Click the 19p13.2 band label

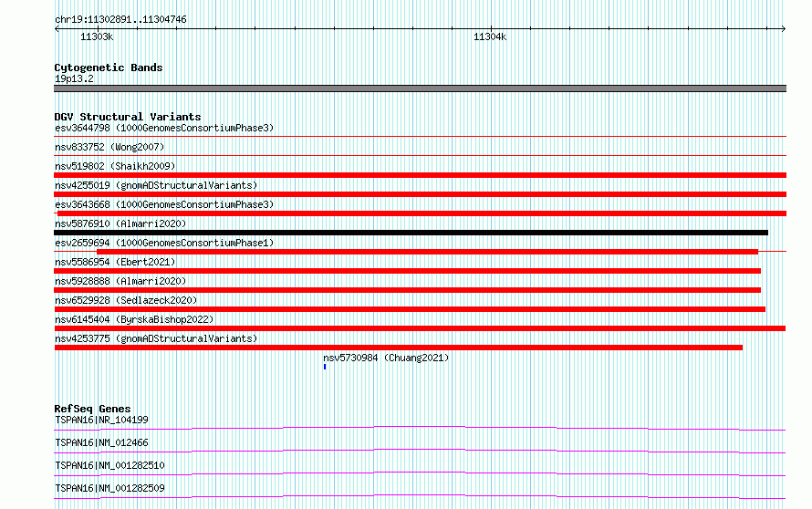tap(74, 78)
